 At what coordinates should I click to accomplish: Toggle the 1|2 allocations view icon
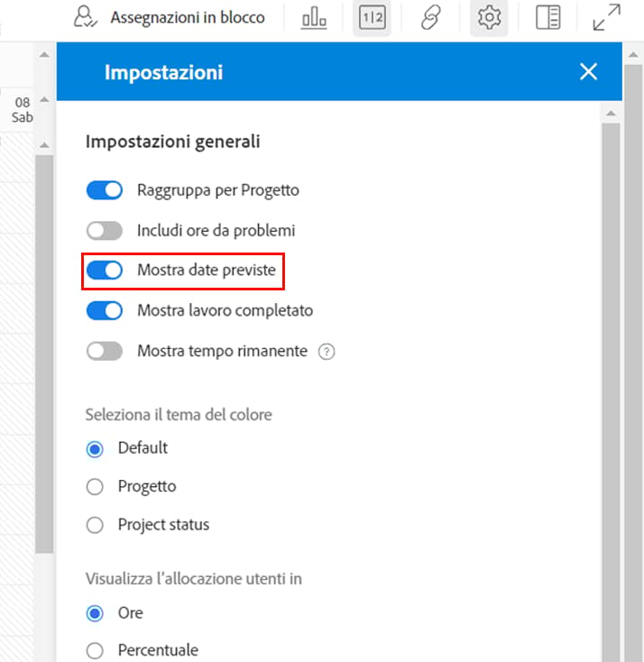pos(372,18)
